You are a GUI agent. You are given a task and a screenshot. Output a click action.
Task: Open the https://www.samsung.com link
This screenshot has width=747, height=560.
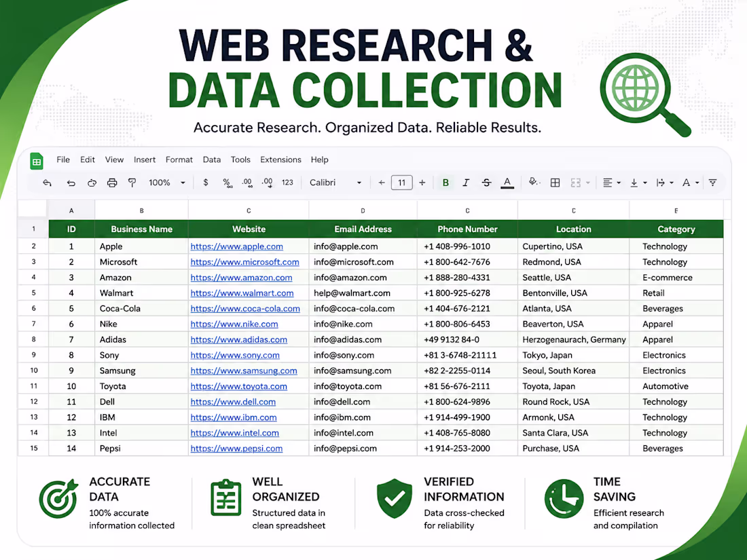pos(244,371)
